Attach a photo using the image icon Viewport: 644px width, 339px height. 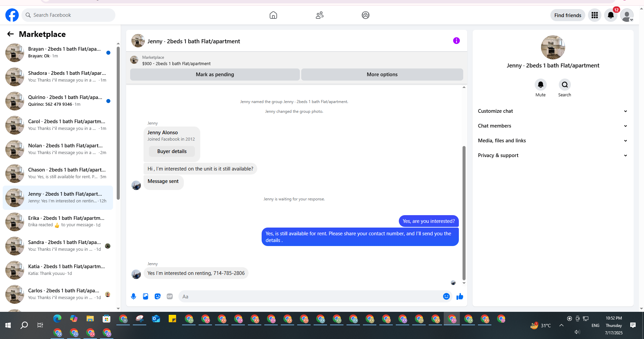(146, 296)
